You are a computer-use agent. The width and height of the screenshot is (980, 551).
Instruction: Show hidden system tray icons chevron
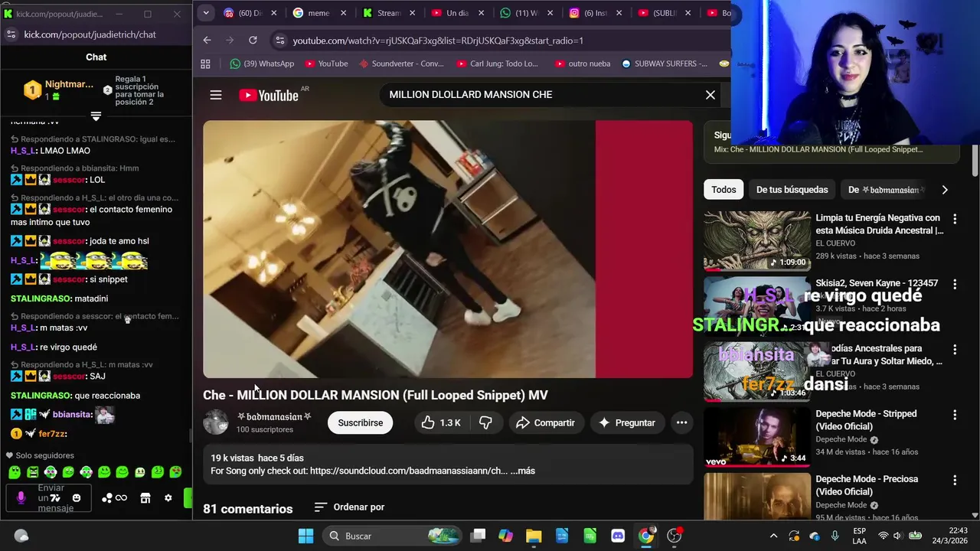pos(773,536)
